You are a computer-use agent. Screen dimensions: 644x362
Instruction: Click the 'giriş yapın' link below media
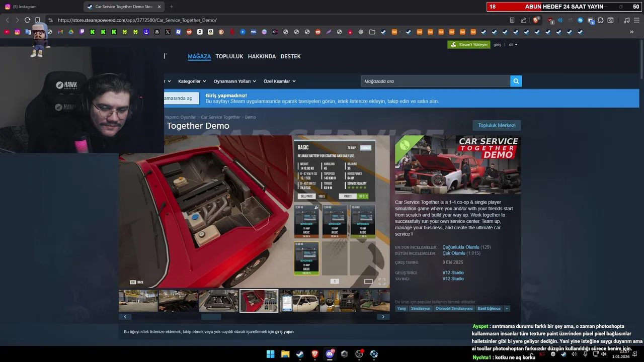[284, 332]
